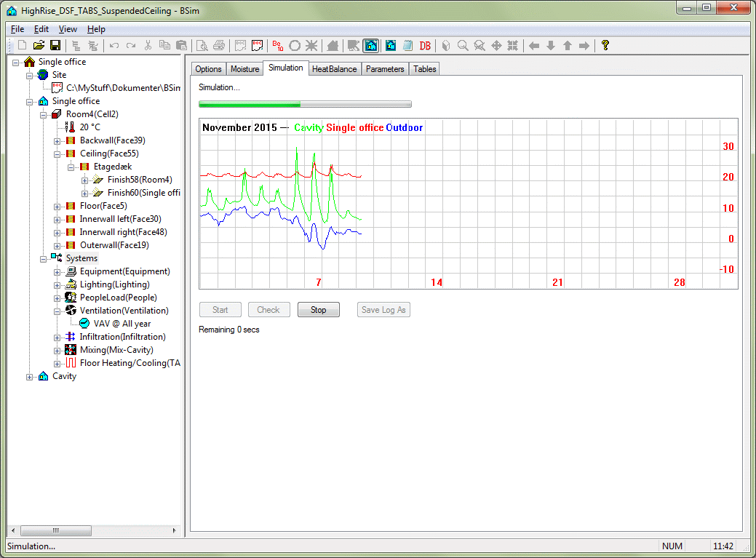The height and width of the screenshot is (558, 756).
Task: Switch to the Tables tab
Action: tap(425, 69)
